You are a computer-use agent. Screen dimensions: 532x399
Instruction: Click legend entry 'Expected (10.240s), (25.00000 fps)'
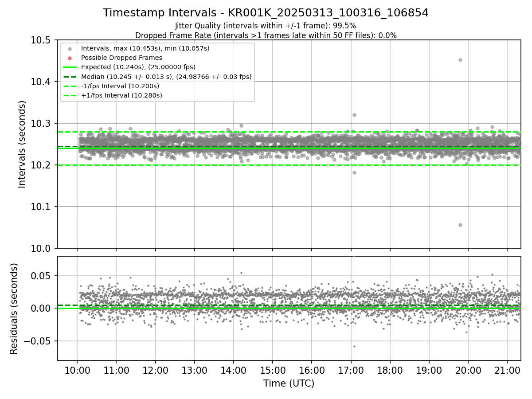tap(138, 67)
